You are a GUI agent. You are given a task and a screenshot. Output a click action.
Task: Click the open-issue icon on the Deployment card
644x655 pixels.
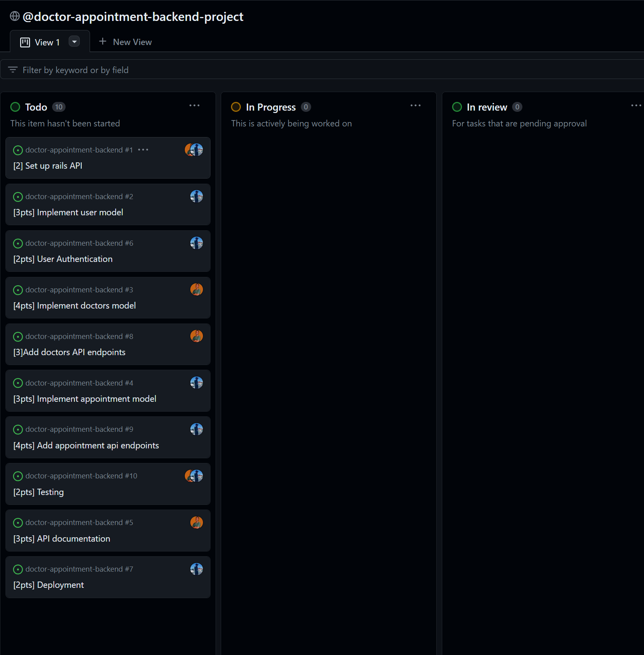point(18,569)
